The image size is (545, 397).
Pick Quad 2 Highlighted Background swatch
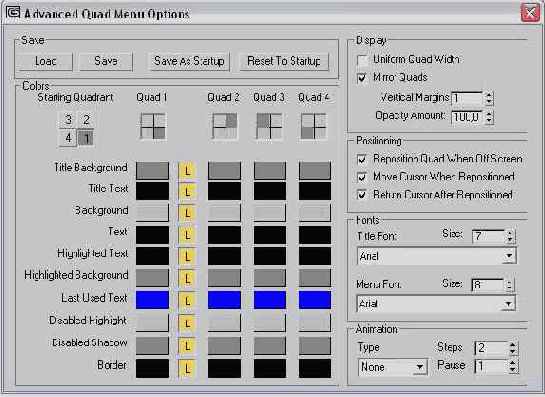coord(224,278)
